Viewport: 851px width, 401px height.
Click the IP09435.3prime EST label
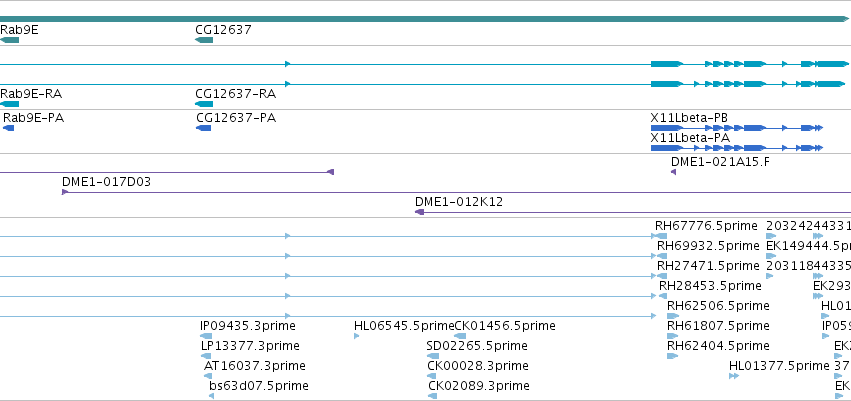coord(247,326)
